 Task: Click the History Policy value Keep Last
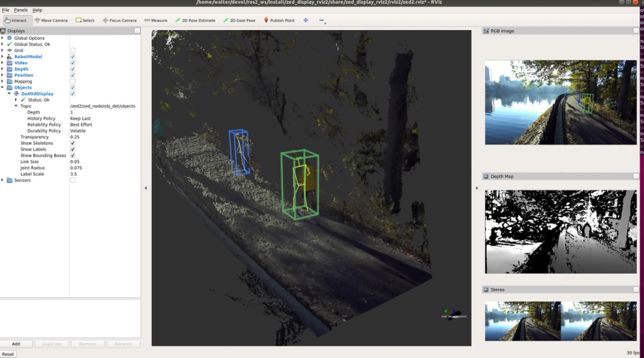coord(80,118)
